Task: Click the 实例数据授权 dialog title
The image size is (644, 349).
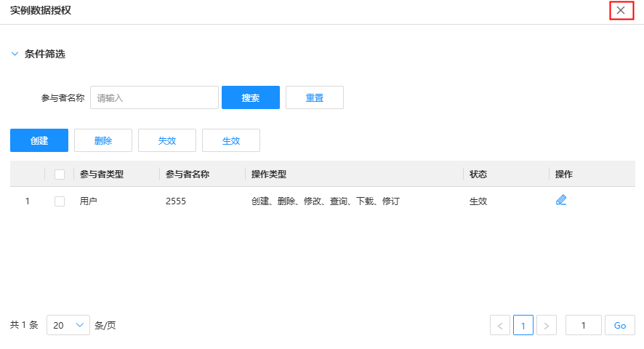Action: 41,10
